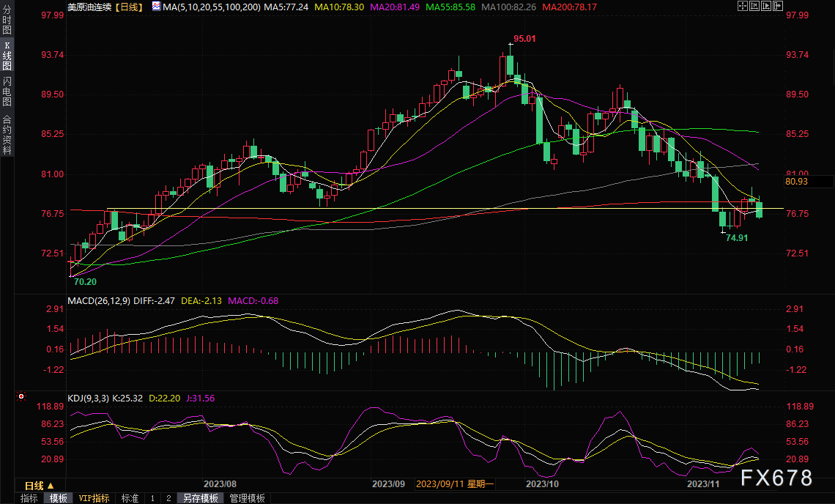Choose the 标准 template
The image size is (835, 504).
point(130,498)
